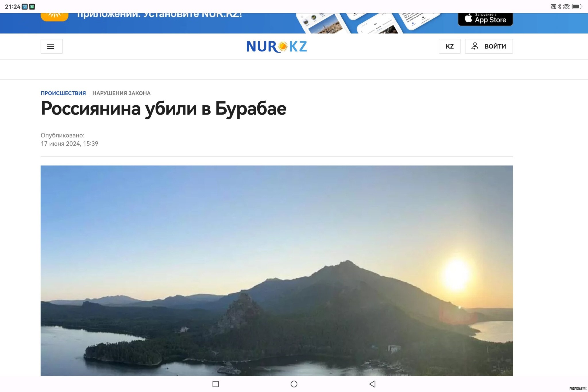Tap the Bluetooth icon in status bar
This screenshot has width=588, height=392.
coord(560,7)
